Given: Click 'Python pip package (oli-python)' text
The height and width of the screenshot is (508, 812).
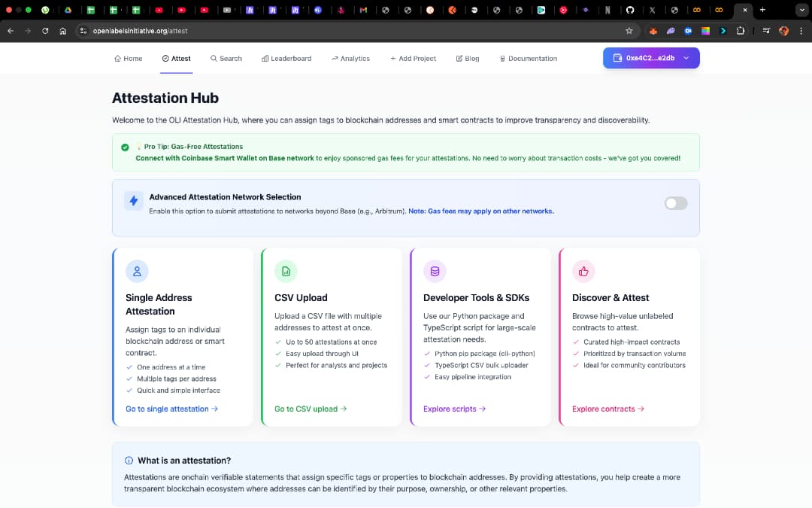Looking at the screenshot, I should point(485,354).
